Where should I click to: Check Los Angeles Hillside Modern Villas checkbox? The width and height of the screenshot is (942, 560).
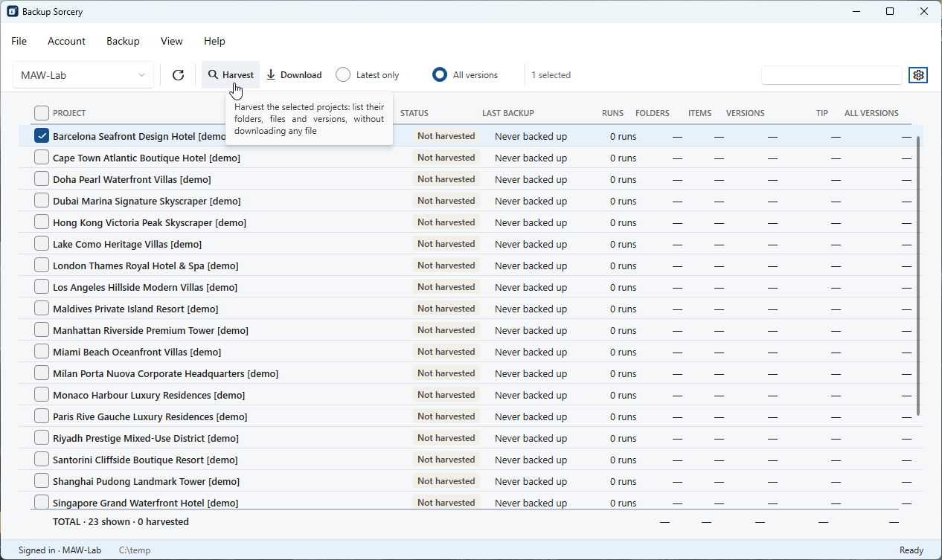42,287
